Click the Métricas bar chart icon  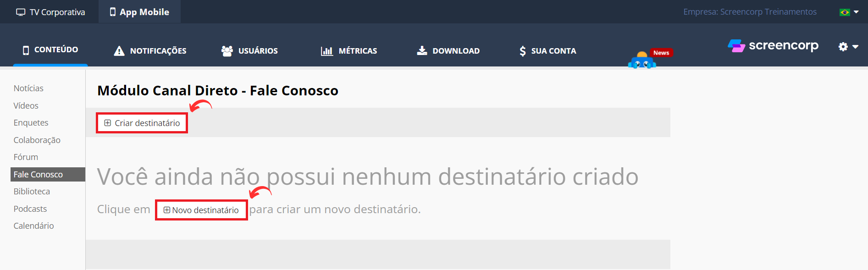(x=327, y=51)
